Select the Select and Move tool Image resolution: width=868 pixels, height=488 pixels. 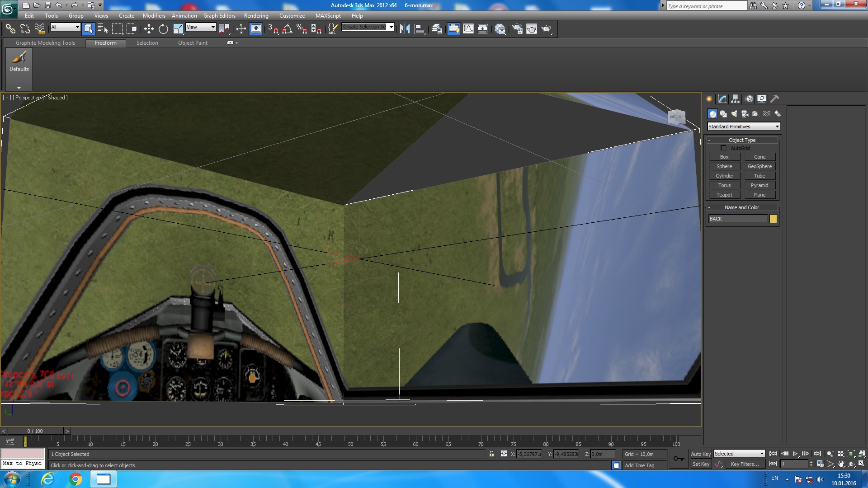[x=149, y=29]
